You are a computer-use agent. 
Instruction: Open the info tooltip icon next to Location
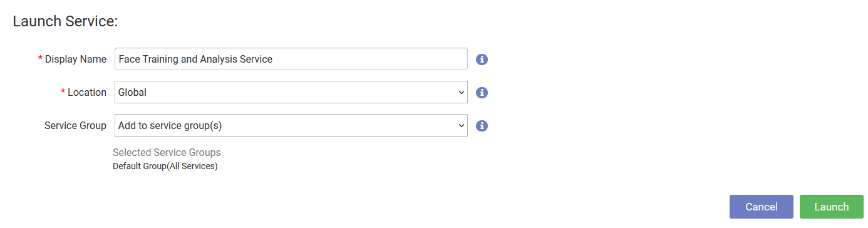click(x=482, y=93)
